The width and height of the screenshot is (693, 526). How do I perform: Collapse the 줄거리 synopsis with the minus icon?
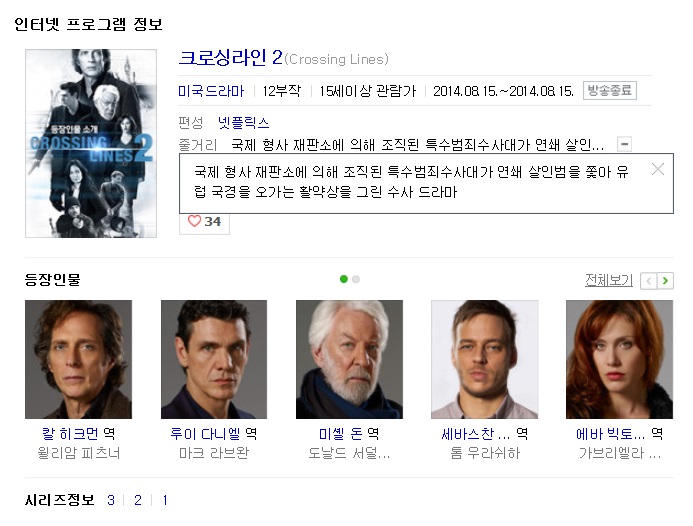coord(624,144)
